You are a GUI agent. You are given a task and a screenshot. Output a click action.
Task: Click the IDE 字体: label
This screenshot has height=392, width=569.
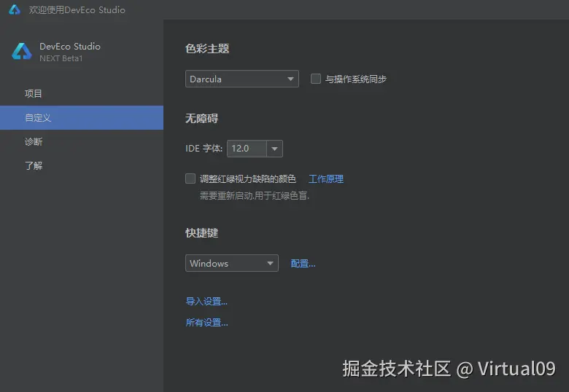tap(204, 149)
